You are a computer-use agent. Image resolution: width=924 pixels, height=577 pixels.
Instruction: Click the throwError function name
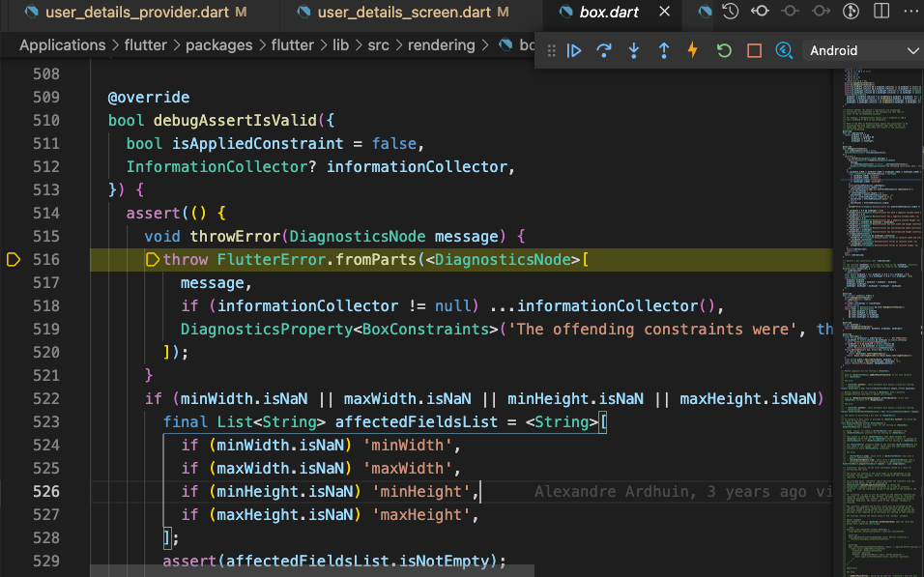(235, 237)
